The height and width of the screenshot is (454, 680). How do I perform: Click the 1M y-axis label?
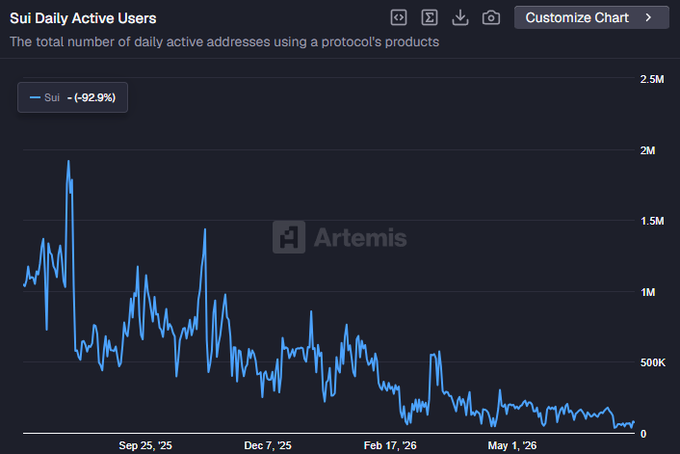point(648,292)
